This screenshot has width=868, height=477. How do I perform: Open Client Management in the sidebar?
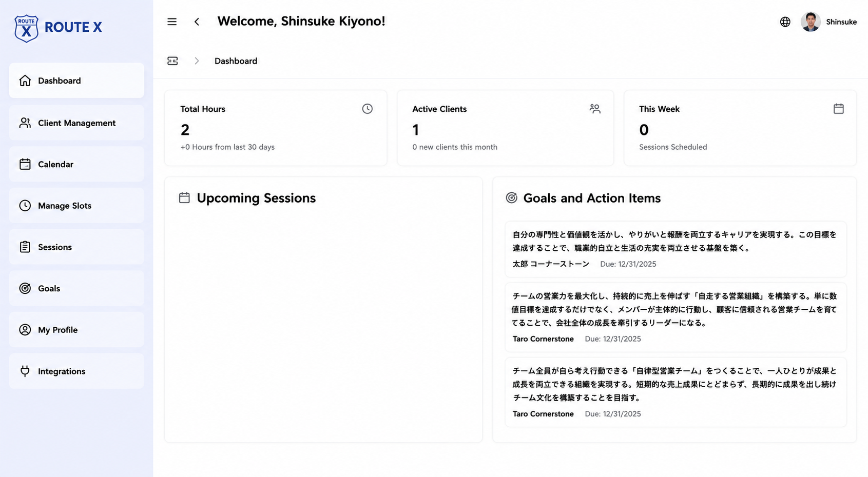click(x=76, y=123)
